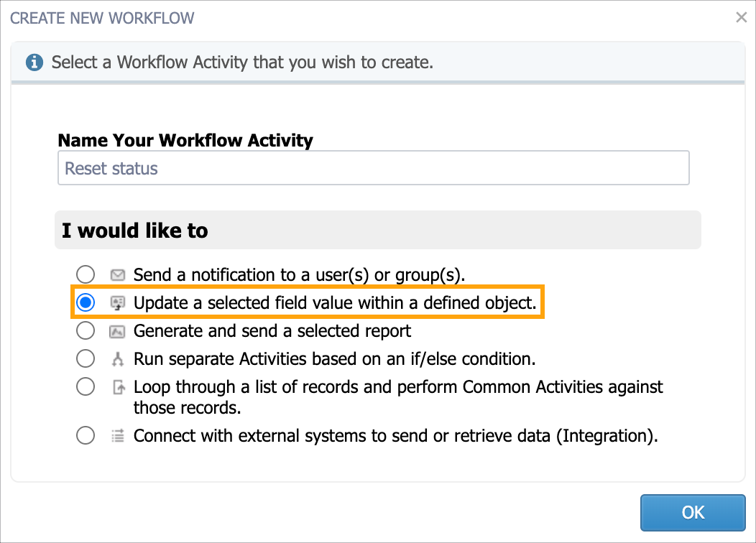Click the if/else branch icon
Image resolution: width=756 pixels, height=543 pixels.
(x=118, y=359)
